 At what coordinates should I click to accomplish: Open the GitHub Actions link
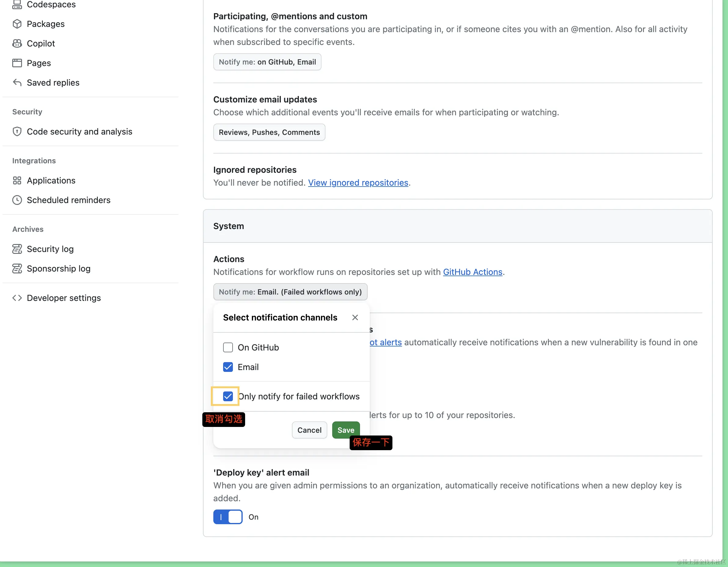pos(473,272)
